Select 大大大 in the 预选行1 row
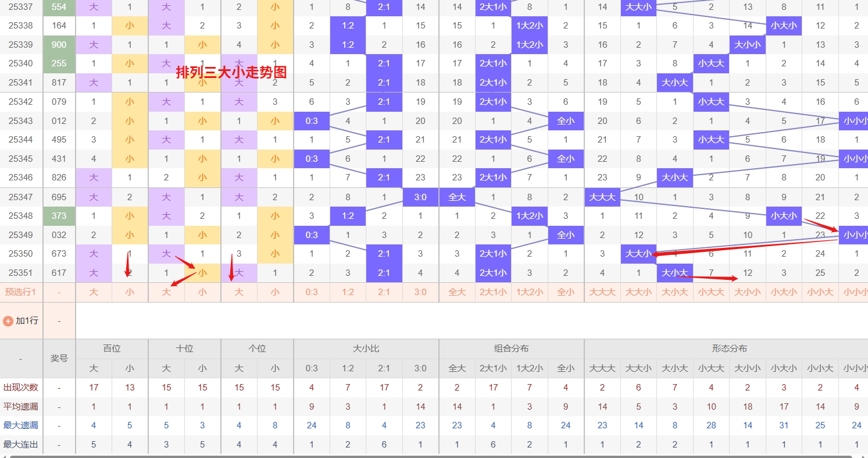The height and width of the screenshot is (458, 868). pyautogui.click(x=602, y=292)
